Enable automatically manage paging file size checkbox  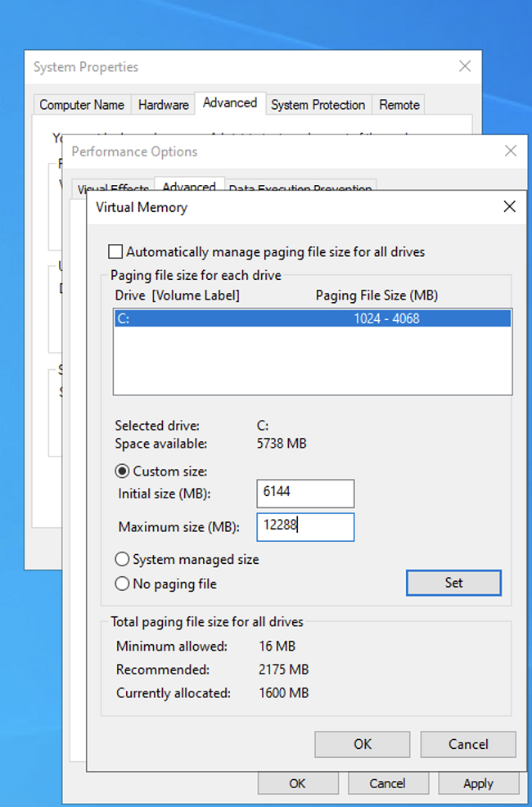pyautogui.click(x=115, y=252)
